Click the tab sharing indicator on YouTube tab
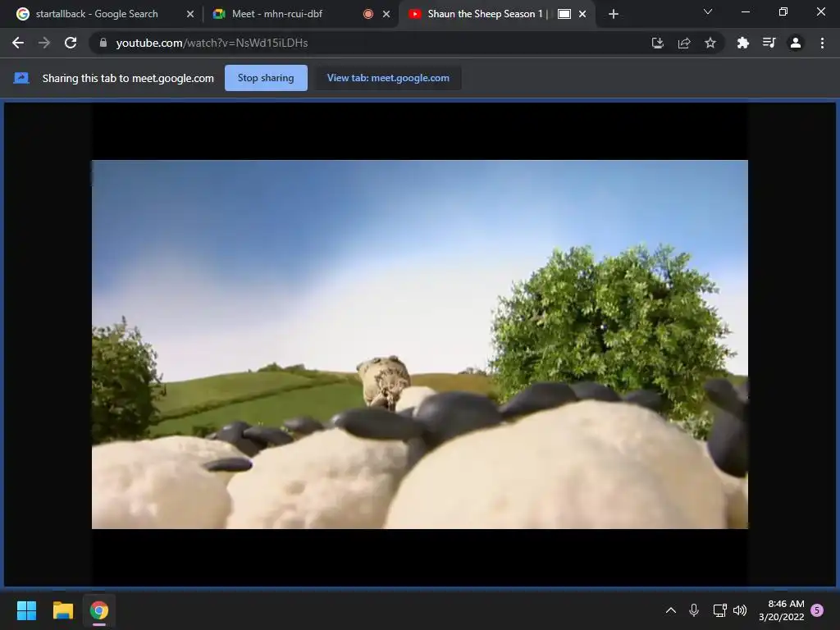The width and height of the screenshot is (840, 630). (x=564, y=14)
